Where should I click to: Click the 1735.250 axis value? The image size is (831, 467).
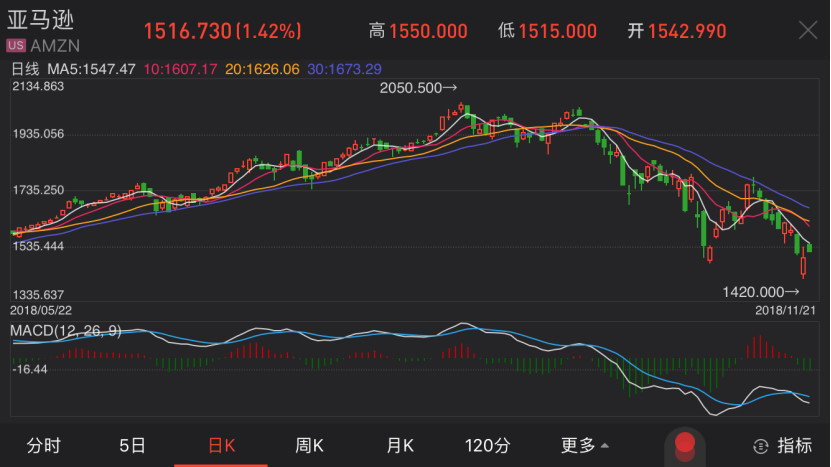point(38,190)
